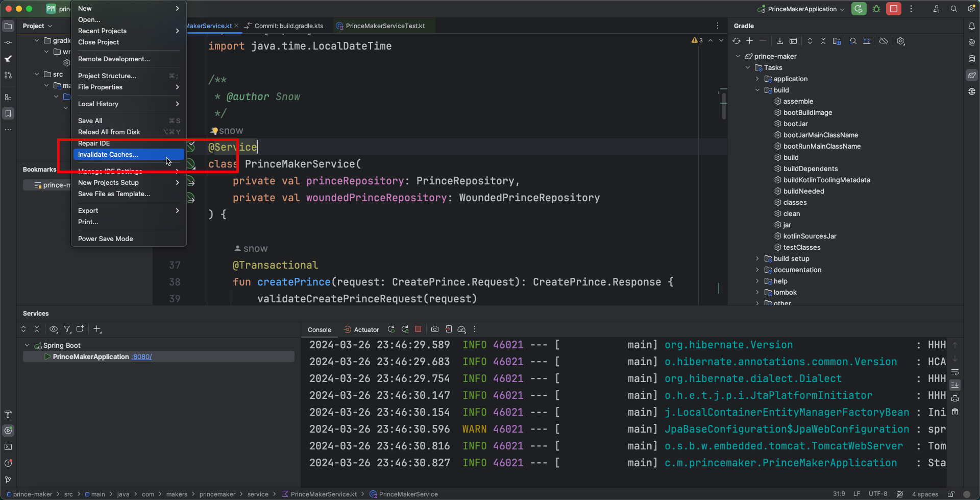Toggle soft-wrap in the console side toolbar
980x500 pixels.
pyautogui.click(x=955, y=372)
